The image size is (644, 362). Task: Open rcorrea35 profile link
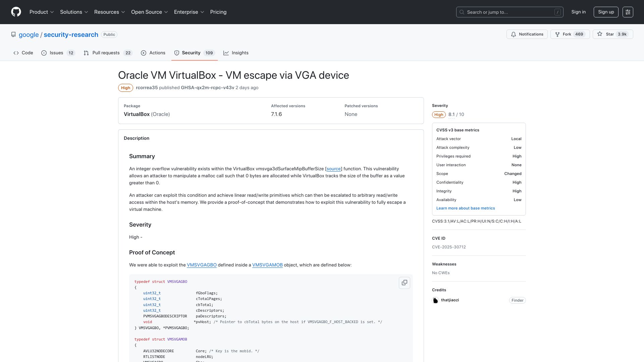click(147, 88)
